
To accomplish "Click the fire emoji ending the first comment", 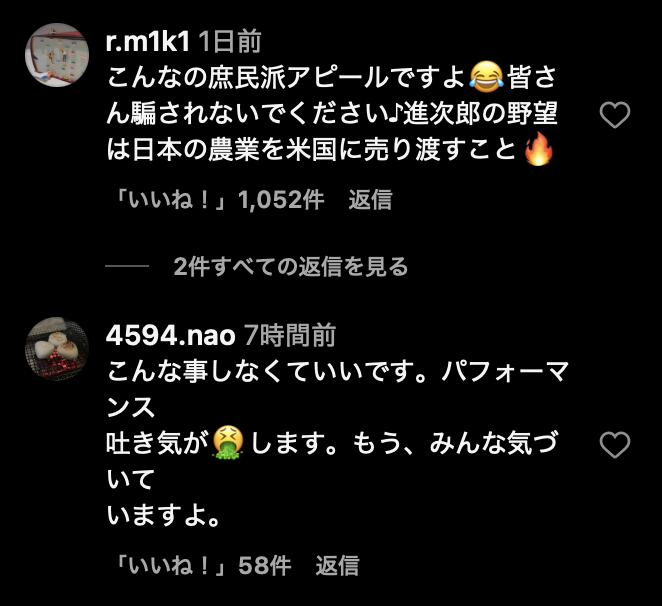I will (538, 149).
